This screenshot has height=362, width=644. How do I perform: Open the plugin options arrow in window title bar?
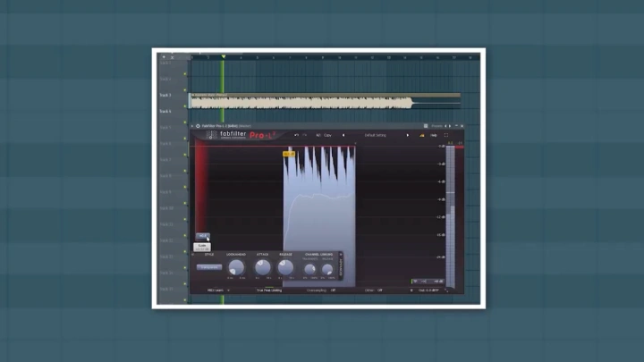point(191,126)
